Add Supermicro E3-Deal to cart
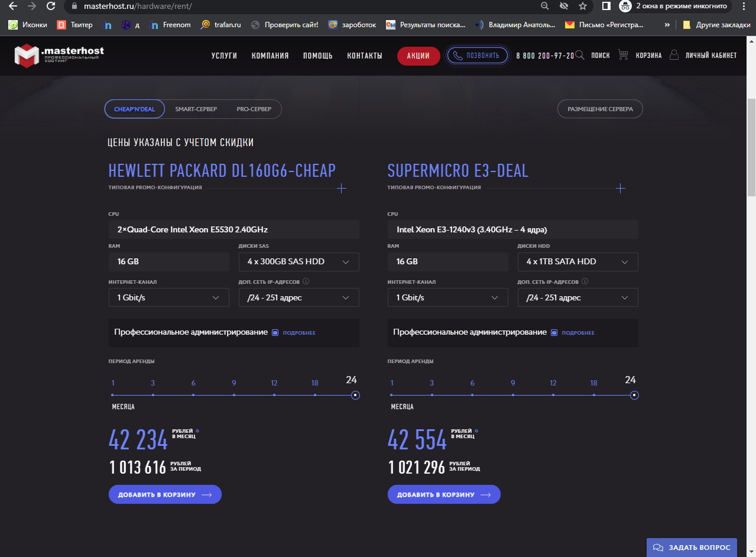This screenshot has height=557, width=756. pos(444,494)
